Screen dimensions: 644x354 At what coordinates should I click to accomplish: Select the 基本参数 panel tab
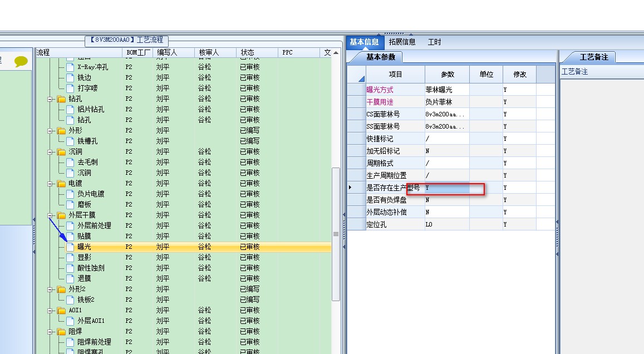click(381, 57)
